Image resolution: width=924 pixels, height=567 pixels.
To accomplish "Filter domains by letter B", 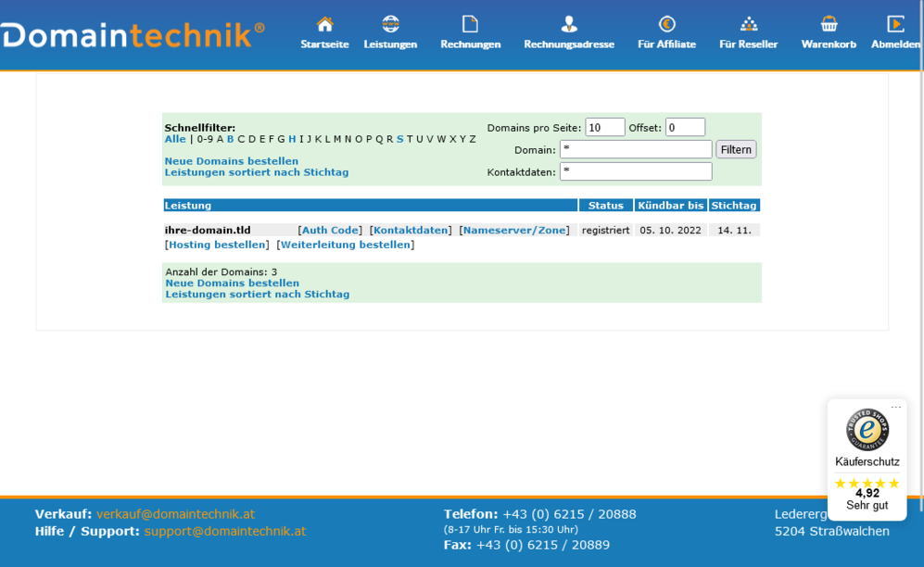I will (231, 140).
